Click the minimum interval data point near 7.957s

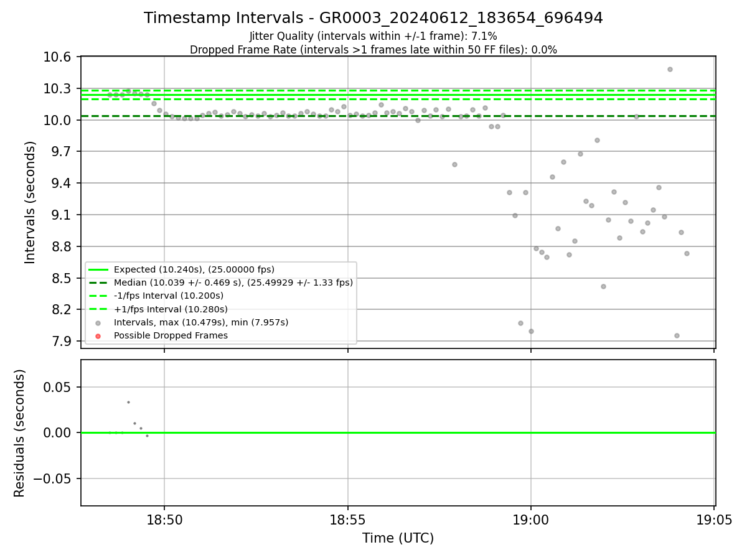tap(677, 335)
